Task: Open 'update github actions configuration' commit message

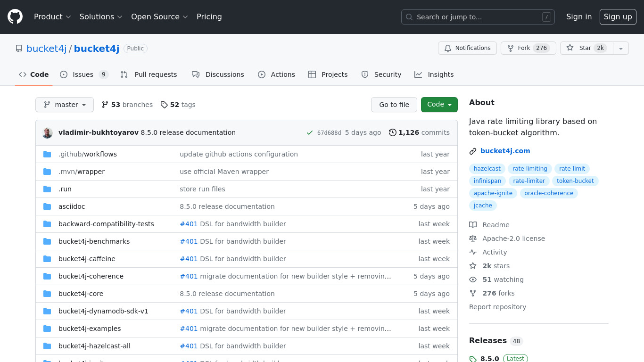Action: click(x=239, y=154)
